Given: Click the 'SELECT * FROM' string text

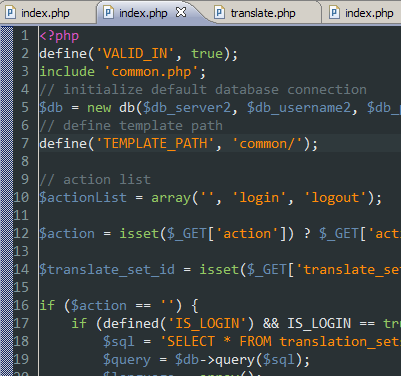Looking at the screenshot, I should coord(219,342).
